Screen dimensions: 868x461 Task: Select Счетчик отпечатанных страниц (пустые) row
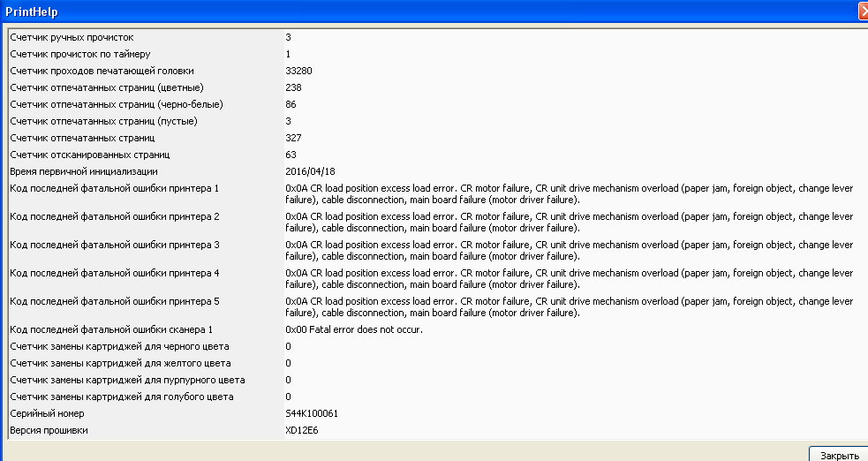point(103,121)
